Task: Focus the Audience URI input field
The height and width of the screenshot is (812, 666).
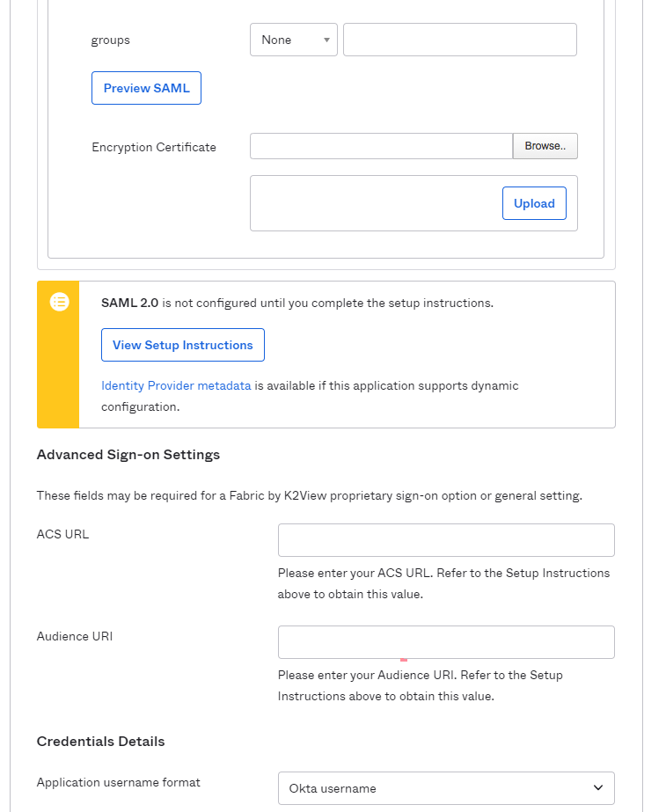Action: pyautogui.click(x=445, y=642)
